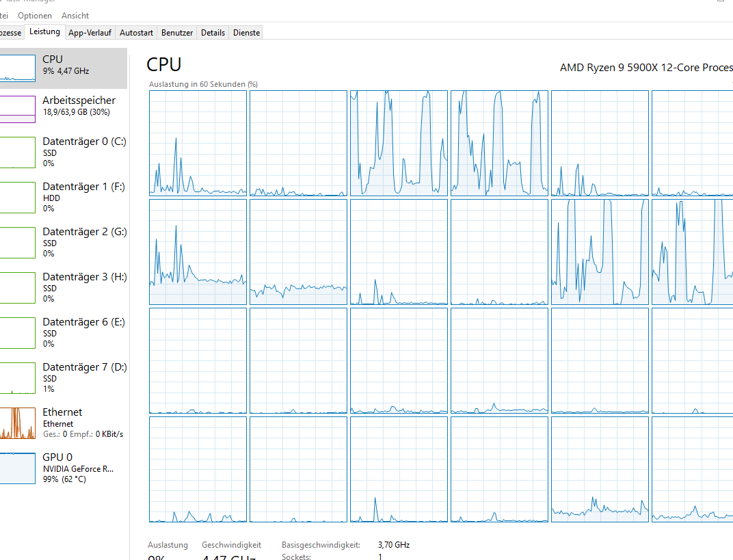Open the Dienste tab
Viewport: 733px width, 560px height.
click(x=246, y=32)
